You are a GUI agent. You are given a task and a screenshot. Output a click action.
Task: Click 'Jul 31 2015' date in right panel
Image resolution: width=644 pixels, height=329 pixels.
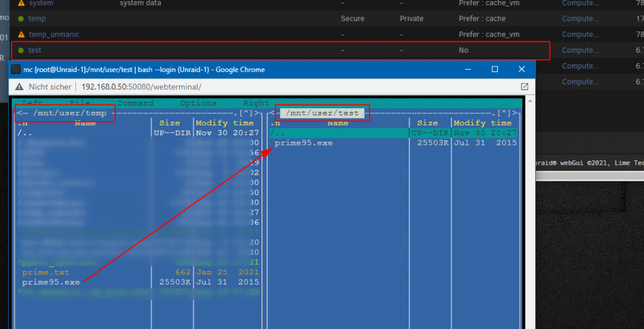tap(485, 143)
